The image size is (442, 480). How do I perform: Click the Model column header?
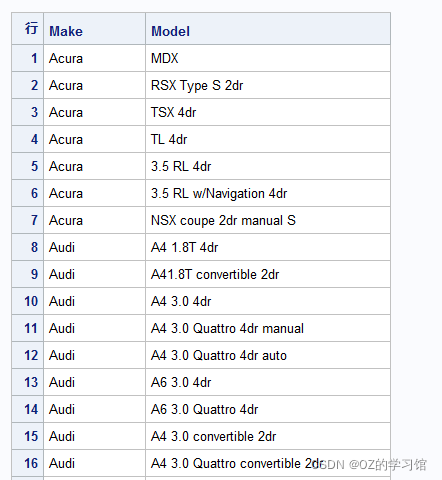tap(268, 29)
